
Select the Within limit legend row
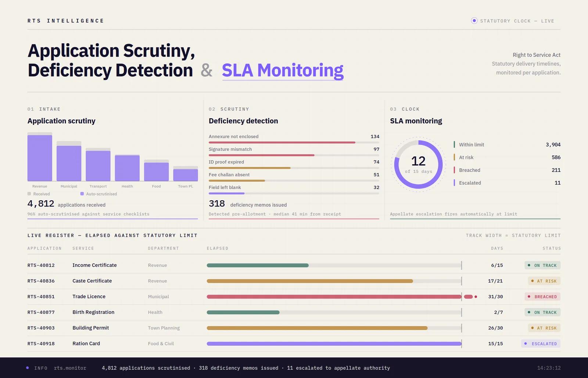(x=507, y=145)
